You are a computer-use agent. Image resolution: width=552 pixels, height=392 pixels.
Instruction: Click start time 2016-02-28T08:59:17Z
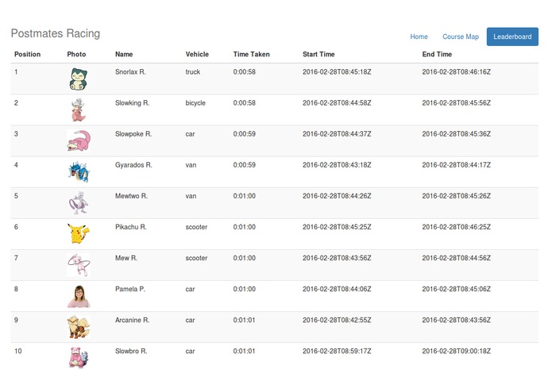[337, 351]
